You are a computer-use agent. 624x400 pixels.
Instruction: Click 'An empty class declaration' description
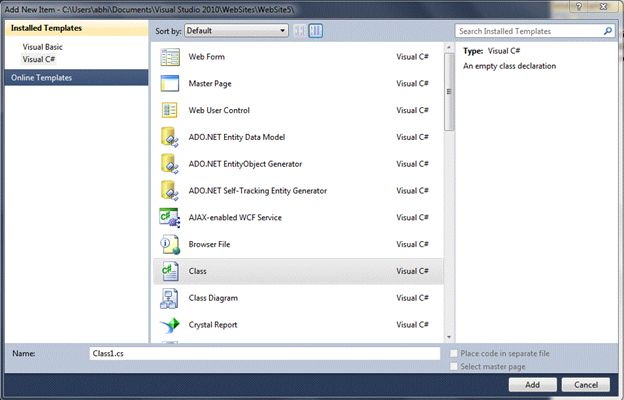click(509, 66)
